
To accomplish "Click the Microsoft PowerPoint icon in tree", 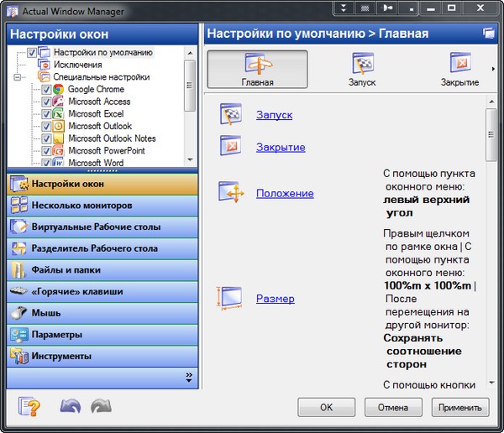I will click(58, 150).
